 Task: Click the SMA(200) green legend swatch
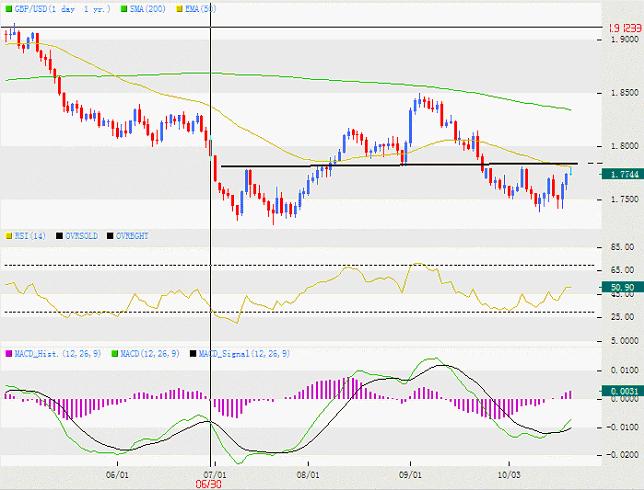pyautogui.click(x=124, y=9)
